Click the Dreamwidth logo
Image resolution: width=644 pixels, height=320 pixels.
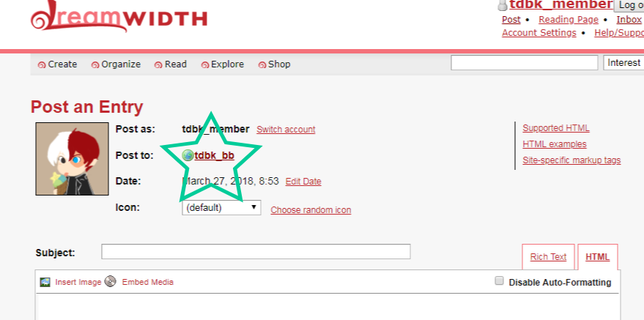click(119, 16)
